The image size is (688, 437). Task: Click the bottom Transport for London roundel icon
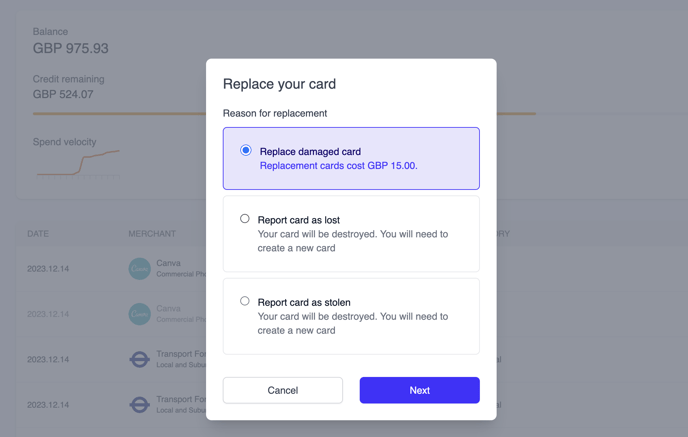pyautogui.click(x=139, y=404)
